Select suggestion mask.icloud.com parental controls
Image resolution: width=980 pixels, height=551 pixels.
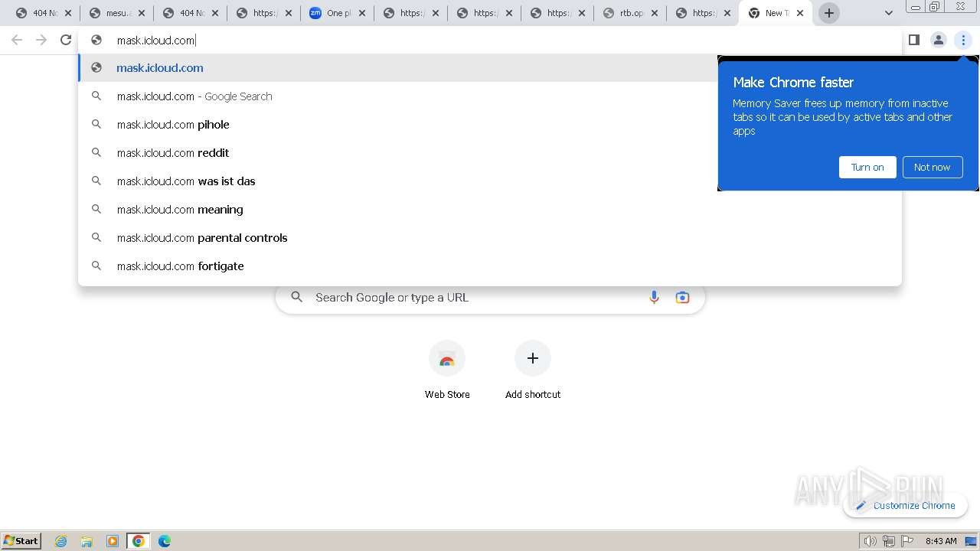[490, 238]
